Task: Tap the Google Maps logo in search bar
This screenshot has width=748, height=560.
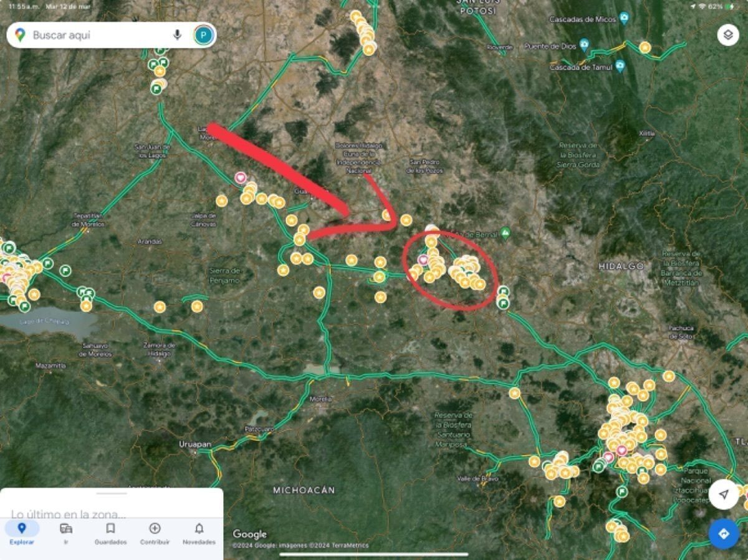Action: click(x=20, y=35)
